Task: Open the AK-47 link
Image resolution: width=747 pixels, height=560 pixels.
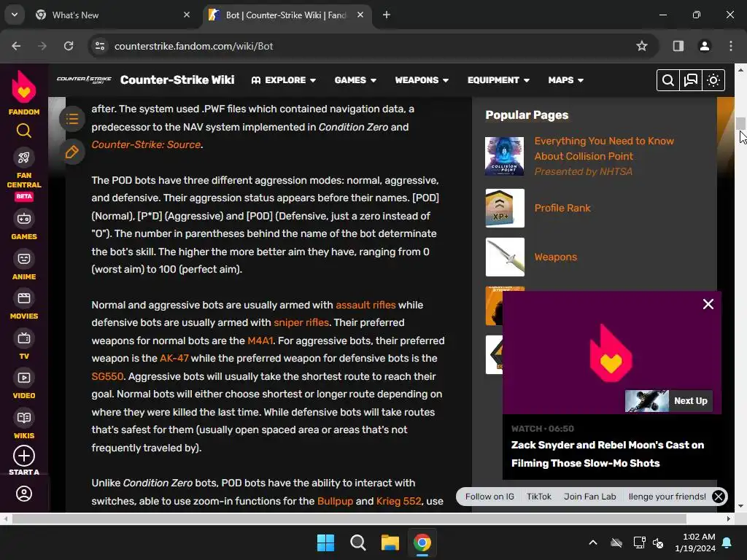Action: pyautogui.click(x=174, y=358)
